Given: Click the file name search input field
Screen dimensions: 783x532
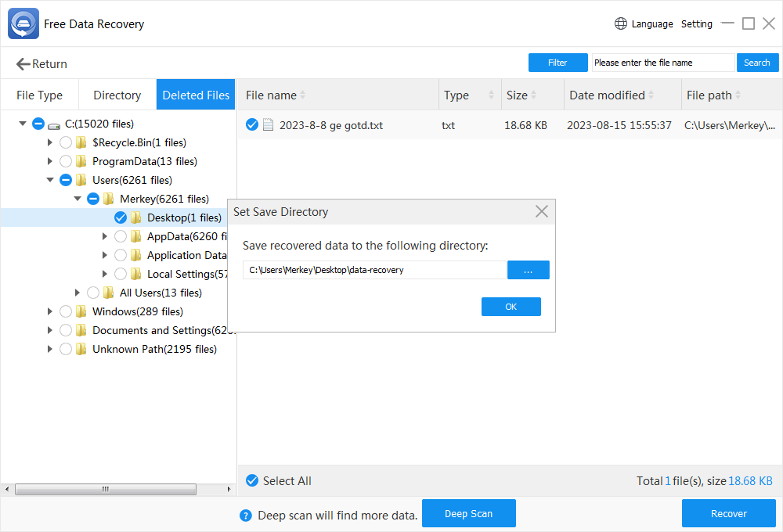Looking at the screenshot, I should (x=662, y=63).
